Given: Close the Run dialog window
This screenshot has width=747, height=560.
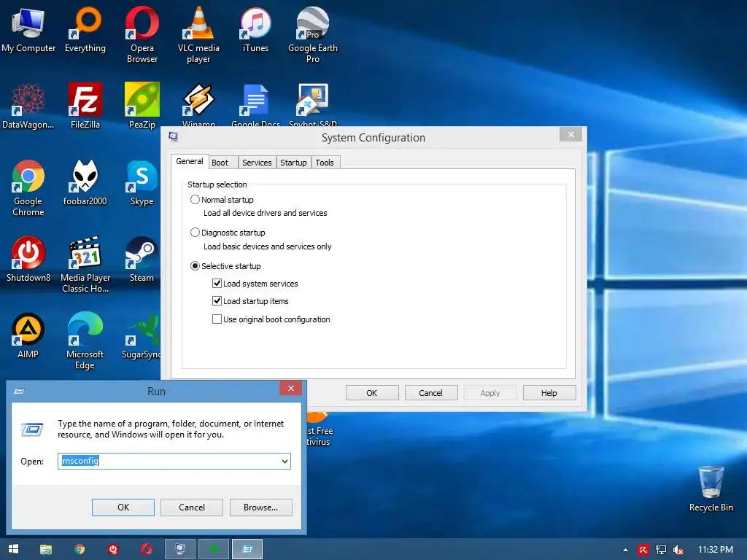Looking at the screenshot, I should click(290, 388).
